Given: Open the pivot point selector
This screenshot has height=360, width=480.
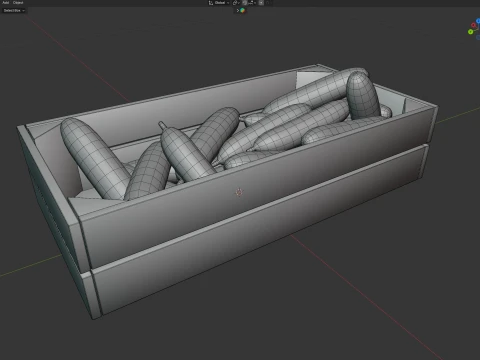Looking at the screenshot, I should 236,3.
